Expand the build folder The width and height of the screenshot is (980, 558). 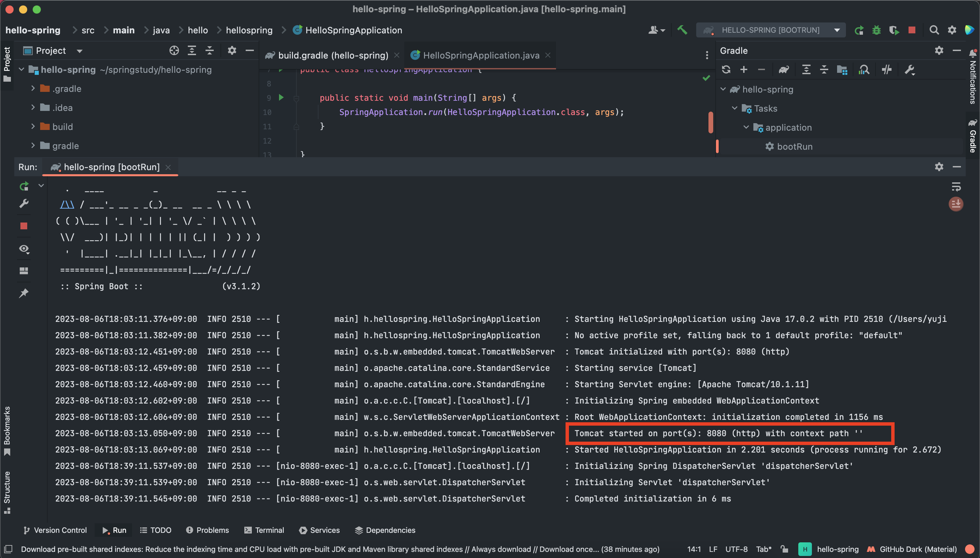(x=33, y=127)
